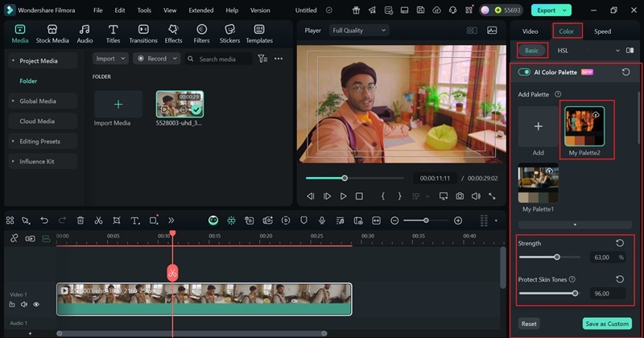Viewport: 644px width, 338px height.
Task: Step back one frame in player
Action: click(x=311, y=196)
